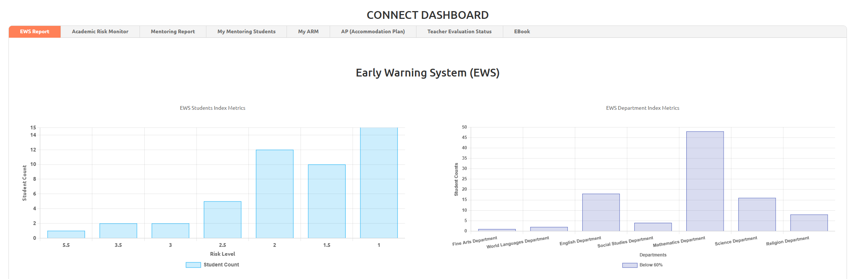Viewport: 868px width, 279px height.
Task: Click the Student Count legend color box
Action: pyautogui.click(x=193, y=265)
